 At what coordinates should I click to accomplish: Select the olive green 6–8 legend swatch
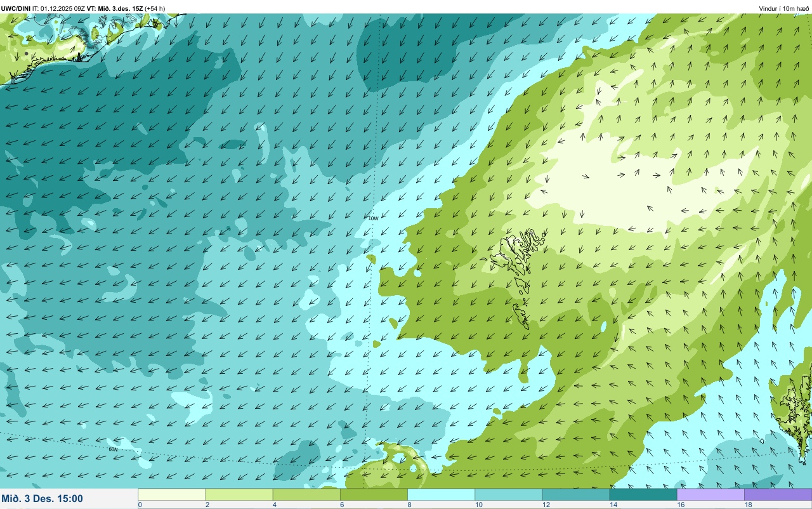click(x=374, y=494)
